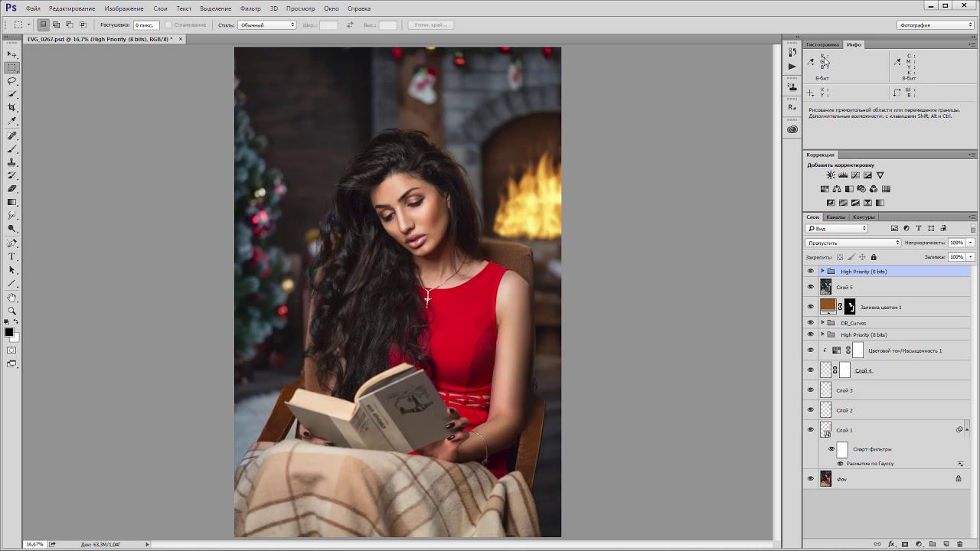Select the Move tool
Image resolution: width=980 pixels, height=551 pixels.
(12, 54)
